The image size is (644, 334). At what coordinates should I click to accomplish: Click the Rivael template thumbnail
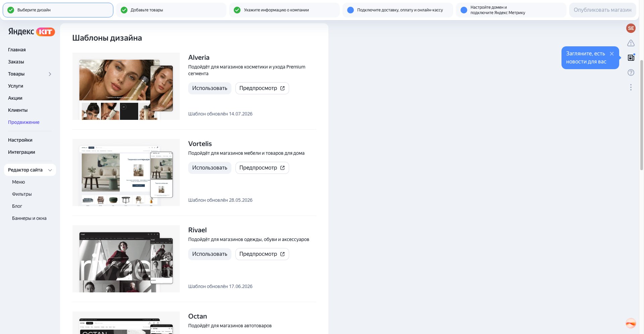tap(126, 259)
